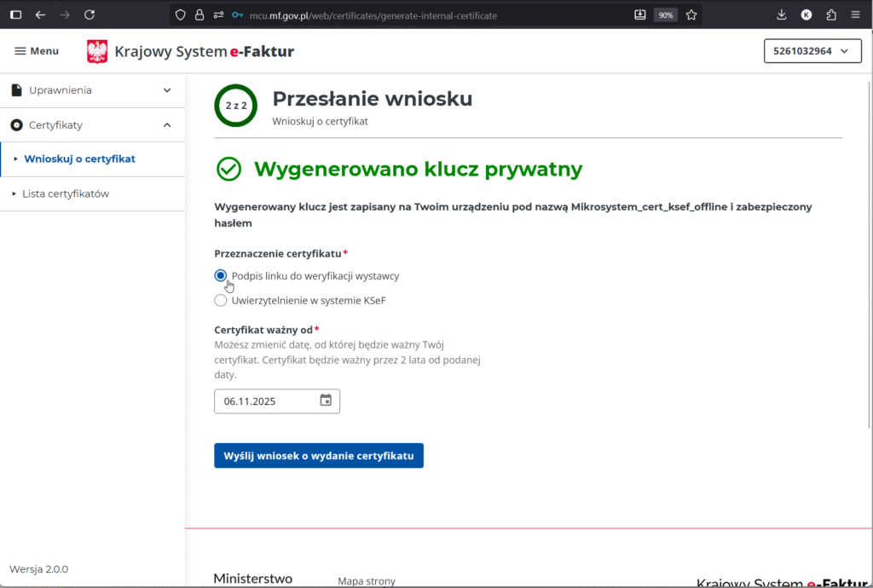Click Wyślij wniosek o wydanie certyfikatu
This screenshot has height=588, width=873.
coord(318,456)
